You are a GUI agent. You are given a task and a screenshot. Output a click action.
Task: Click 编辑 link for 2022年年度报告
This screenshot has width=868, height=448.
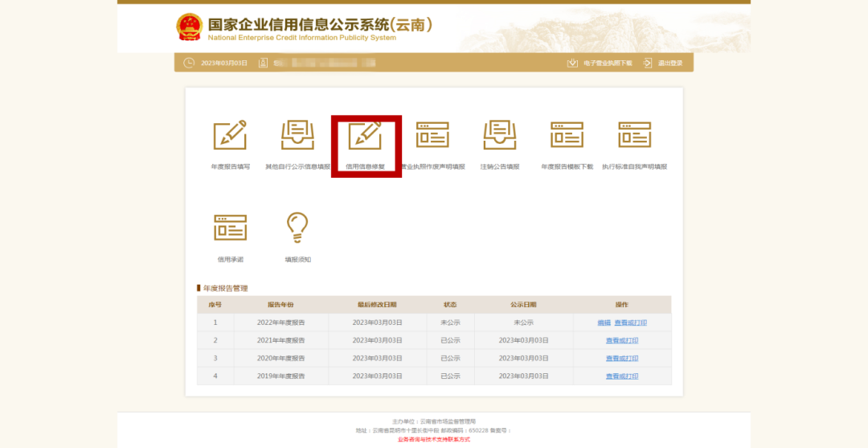coord(604,323)
